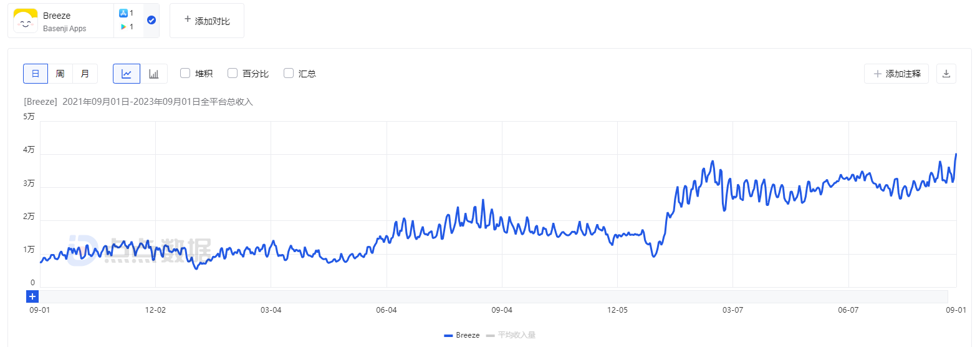The width and height of the screenshot is (980, 347).
Task: Click the Basenji Apps developer name
Action: [65, 29]
